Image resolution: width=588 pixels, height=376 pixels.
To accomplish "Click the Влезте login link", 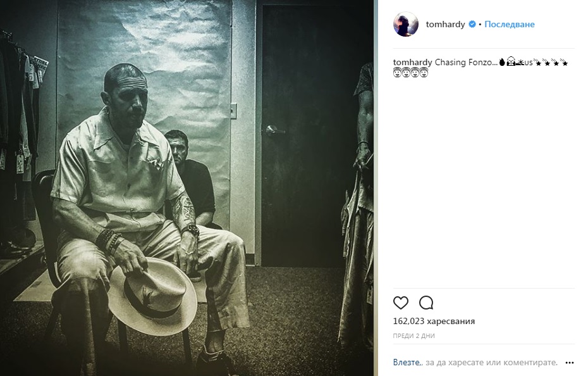I will point(407,363).
